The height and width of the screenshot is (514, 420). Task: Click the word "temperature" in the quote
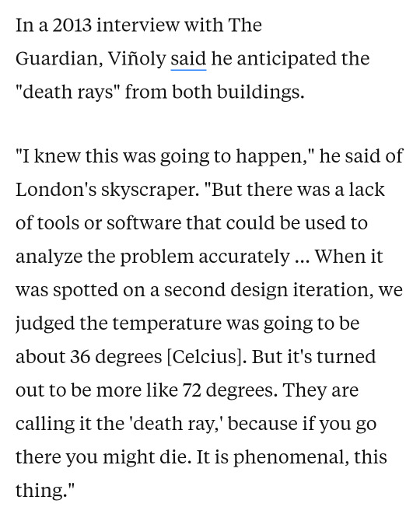tap(167, 324)
